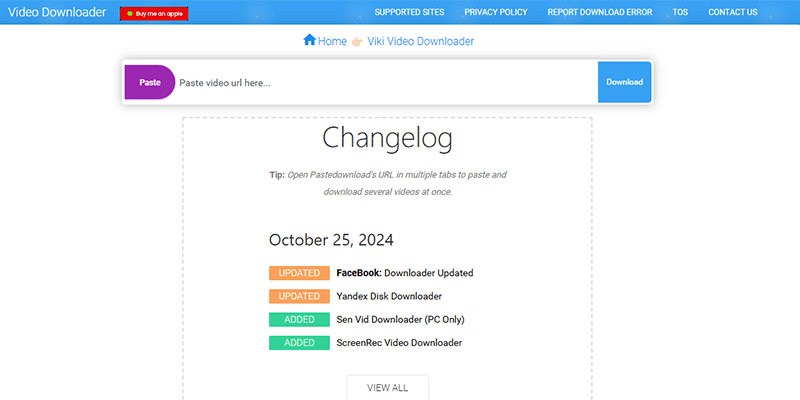Open the Supported Sites menu item
This screenshot has height=400, width=800.
[411, 13]
